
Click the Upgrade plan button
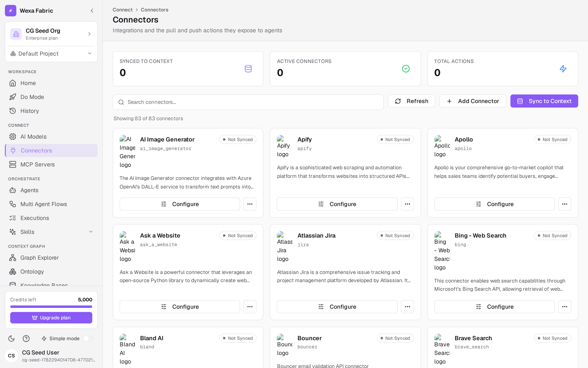pyautogui.click(x=51, y=318)
